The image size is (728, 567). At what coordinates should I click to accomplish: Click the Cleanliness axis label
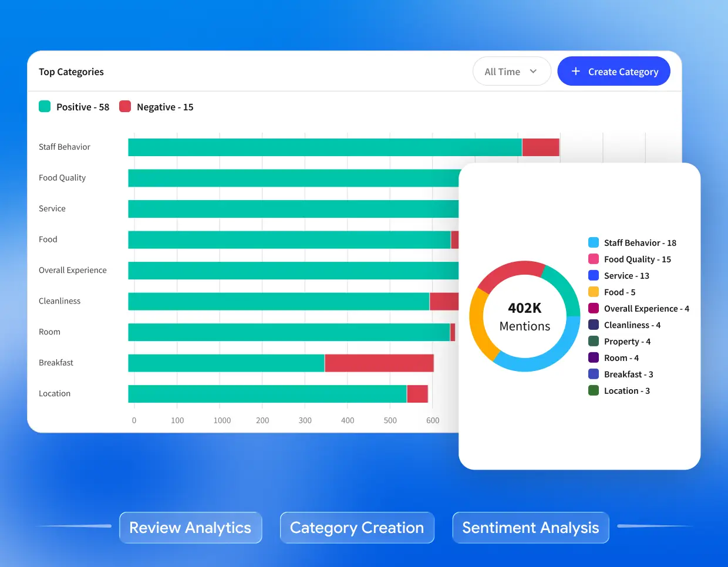click(x=60, y=301)
